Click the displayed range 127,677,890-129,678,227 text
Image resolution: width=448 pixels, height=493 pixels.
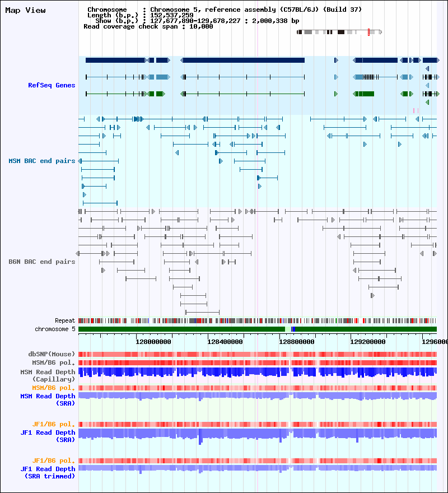click(x=195, y=21)
